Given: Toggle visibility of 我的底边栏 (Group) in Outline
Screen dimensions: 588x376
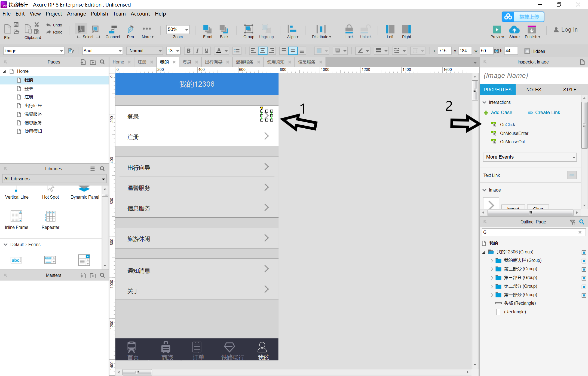Looking at the screenshot, I should click(584, 261).
